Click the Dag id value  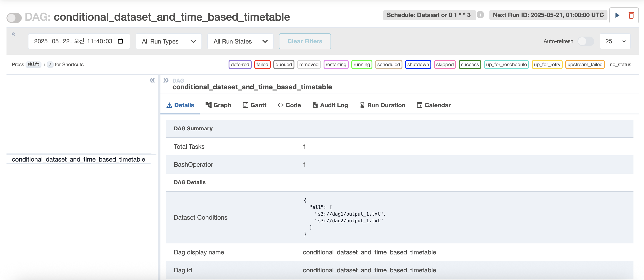[x=369, y=270]
